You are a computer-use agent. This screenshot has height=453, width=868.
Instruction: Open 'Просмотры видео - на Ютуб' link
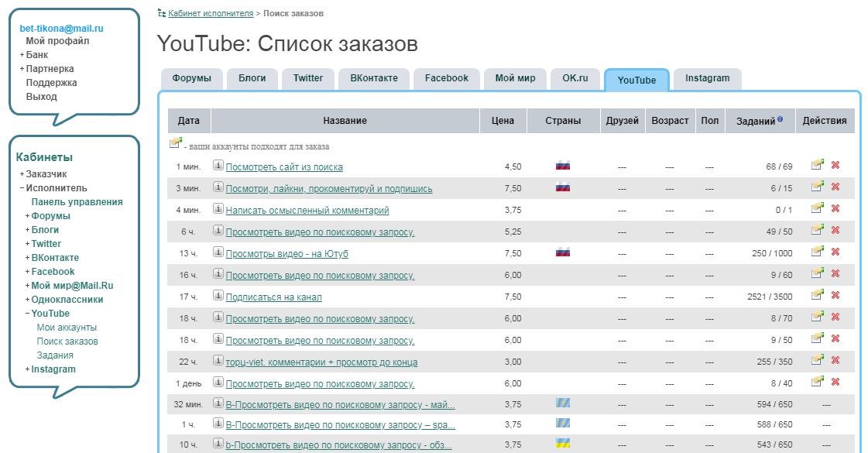coord(286,254)
